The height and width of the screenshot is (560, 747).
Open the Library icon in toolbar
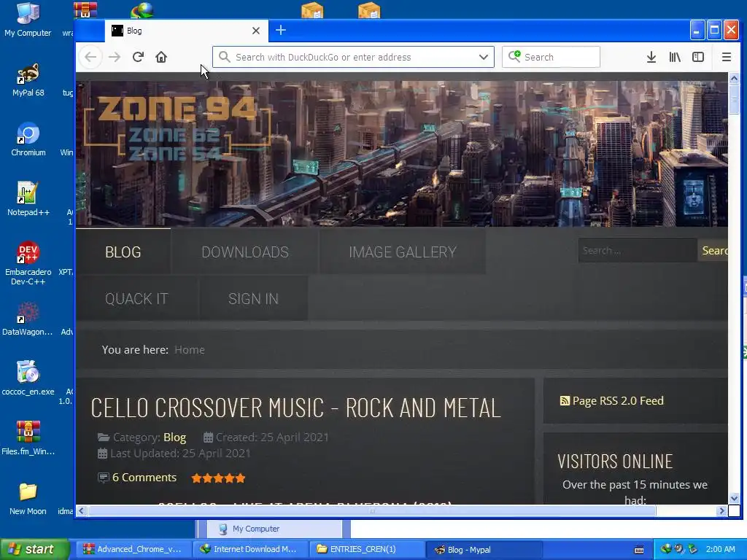[x=675, y=57]
